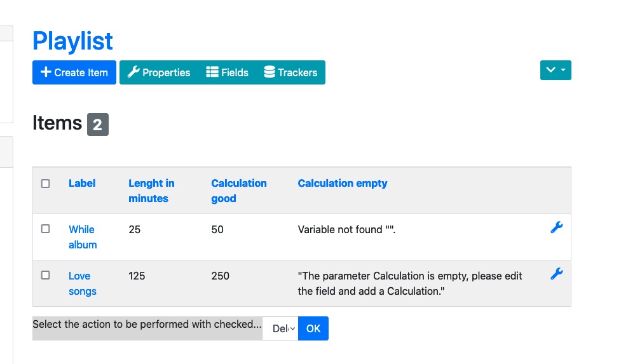Viewport: 621px width, 364px height.
Task: Expand the teal chevron dropdown menu
Action: [556, 70]
